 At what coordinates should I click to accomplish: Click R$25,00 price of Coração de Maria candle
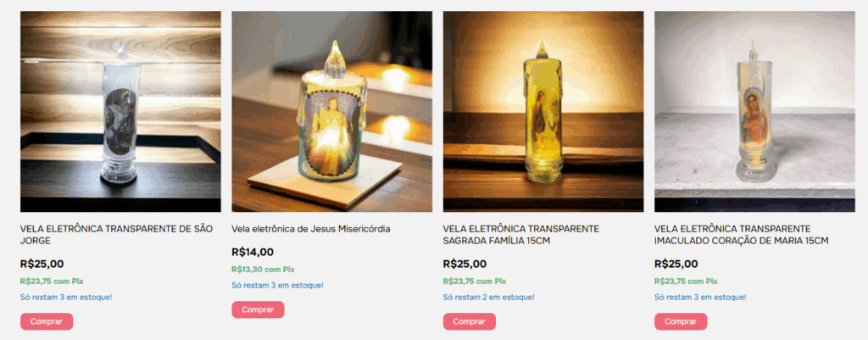coord(676,265)
